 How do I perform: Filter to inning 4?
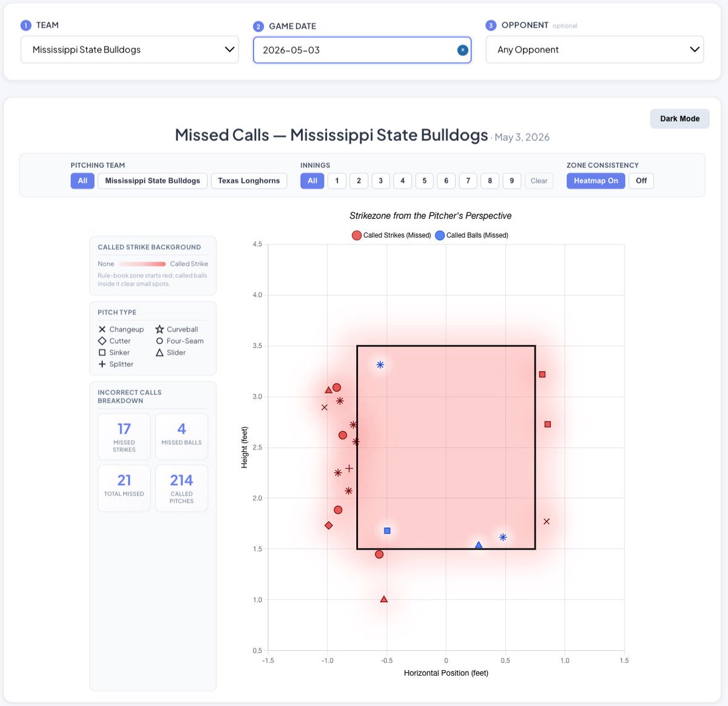(403, 181)
